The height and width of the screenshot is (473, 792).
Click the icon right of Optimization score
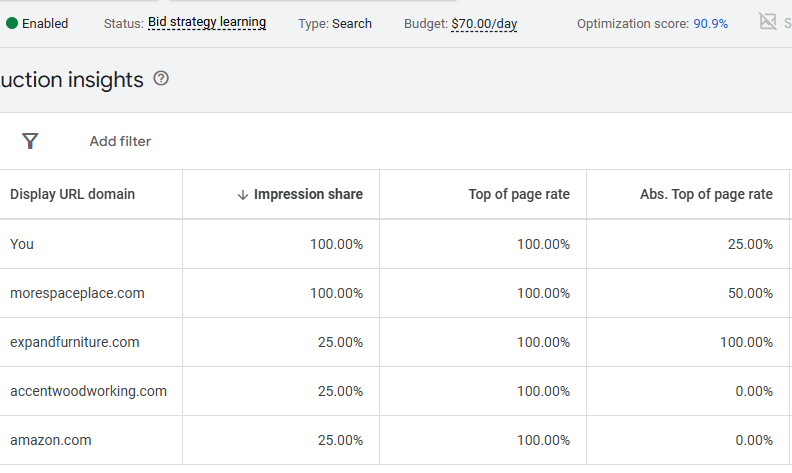(x=767, y=22)
